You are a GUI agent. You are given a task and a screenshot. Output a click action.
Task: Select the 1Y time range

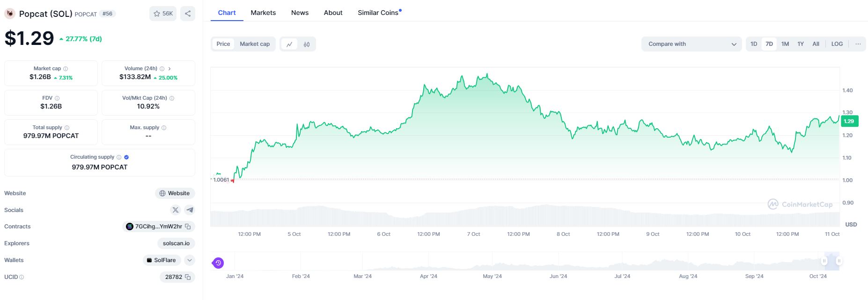click(x=801, y=44)
